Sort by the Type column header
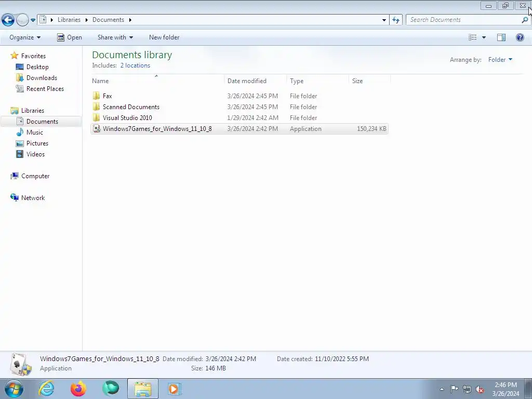The height and width of the screenshot is (399, 532). click(317, 81)
